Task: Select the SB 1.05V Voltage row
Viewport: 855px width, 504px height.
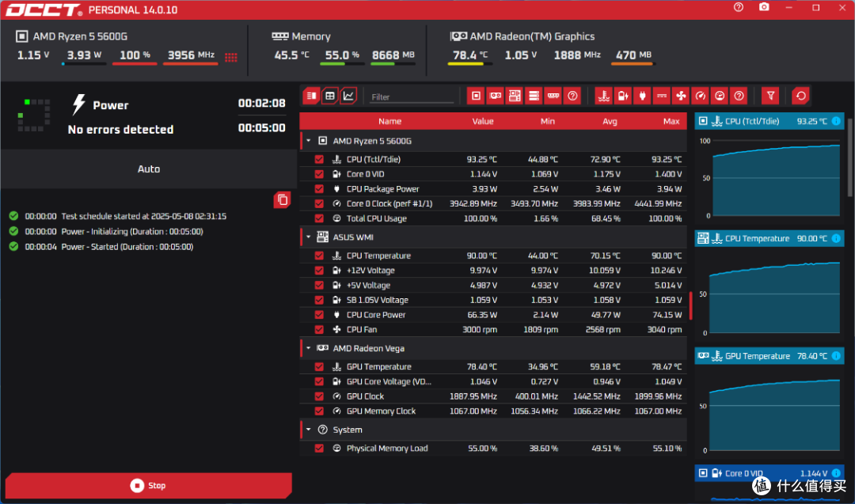Action: point(493,300)
